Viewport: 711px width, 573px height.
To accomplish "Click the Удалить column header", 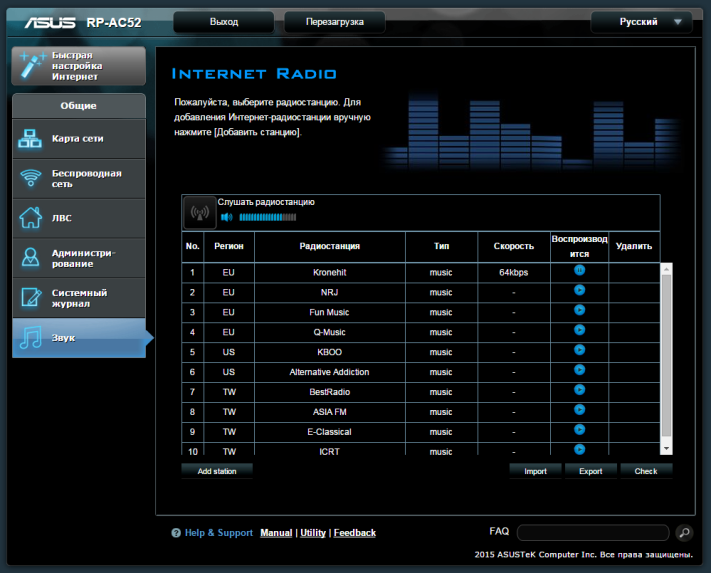I will 634,246.
